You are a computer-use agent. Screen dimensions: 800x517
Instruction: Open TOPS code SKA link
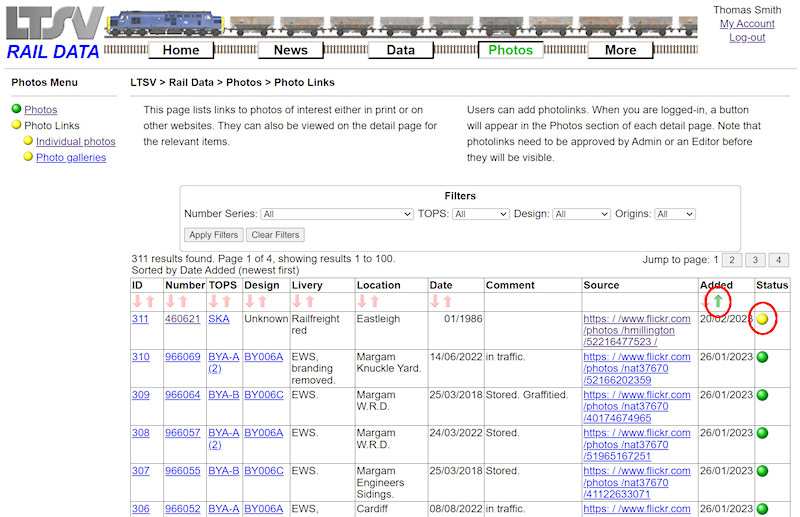[x=219, y=319]
